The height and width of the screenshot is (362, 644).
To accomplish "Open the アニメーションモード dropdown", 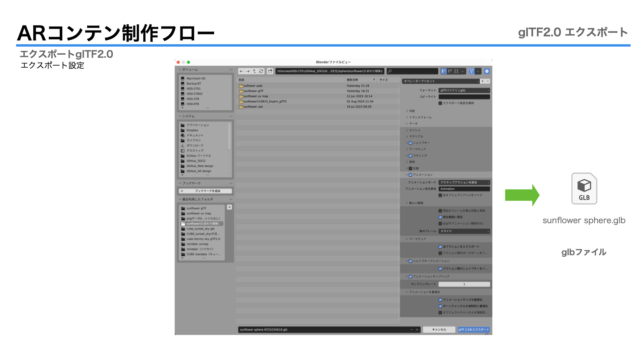I will tap(464, 183).
